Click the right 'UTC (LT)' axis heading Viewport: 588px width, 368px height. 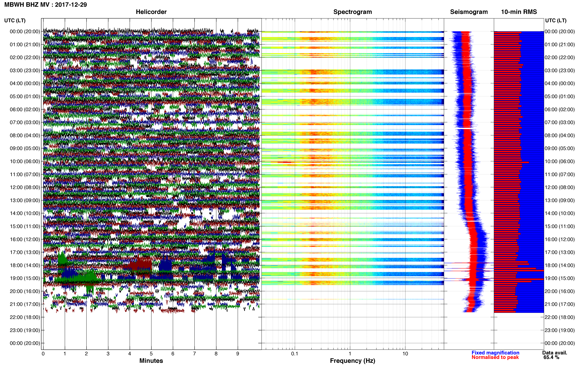[x=556, y=20]
